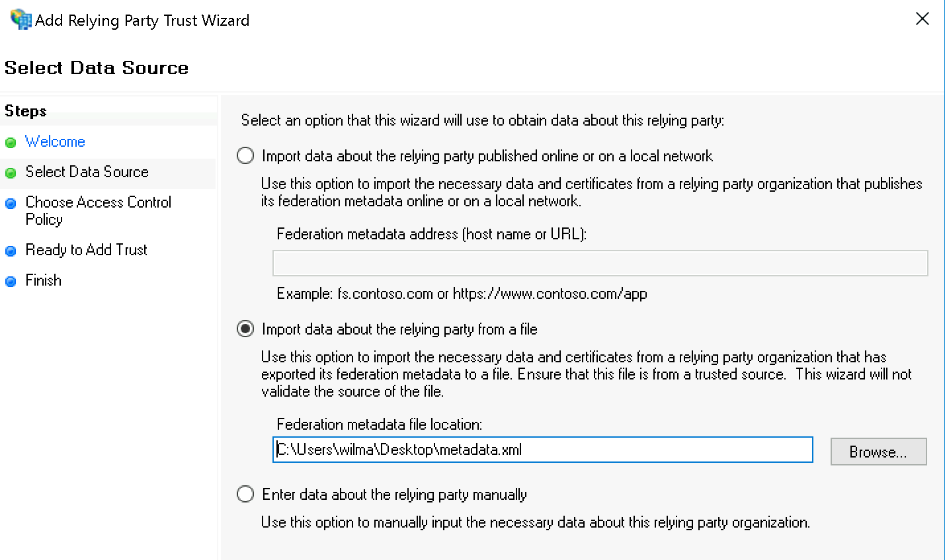Close the Add Relying Party Trust Wizard
Screen dimensions: 945x560
[x=922, y=19]
